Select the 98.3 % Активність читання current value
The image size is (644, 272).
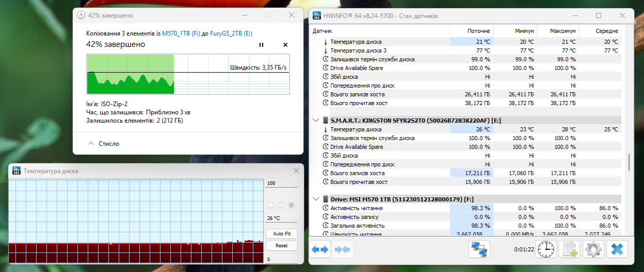pos(472,208)
